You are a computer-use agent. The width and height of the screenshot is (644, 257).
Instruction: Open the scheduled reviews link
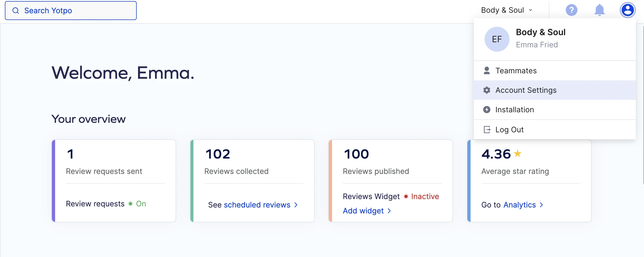click(257, 205)
